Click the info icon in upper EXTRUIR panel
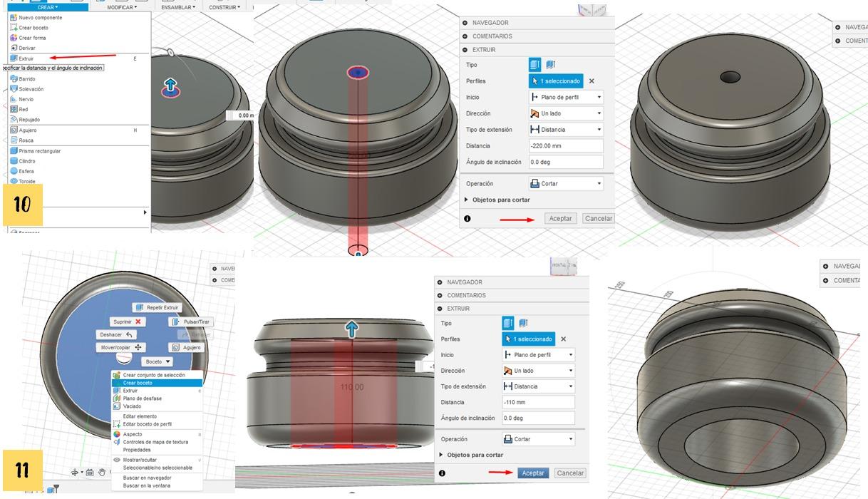 pyautogui.click(x=467, y=219)
